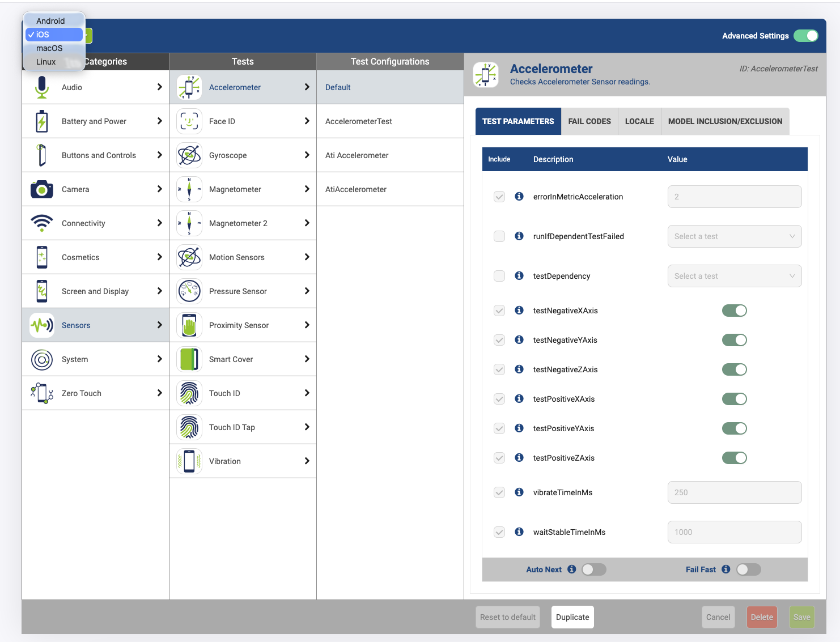Show info for vibrateTimeInMs parameter
Viewport: 840px width, 642px height.
pyautogui.click(x=519, y=492)
